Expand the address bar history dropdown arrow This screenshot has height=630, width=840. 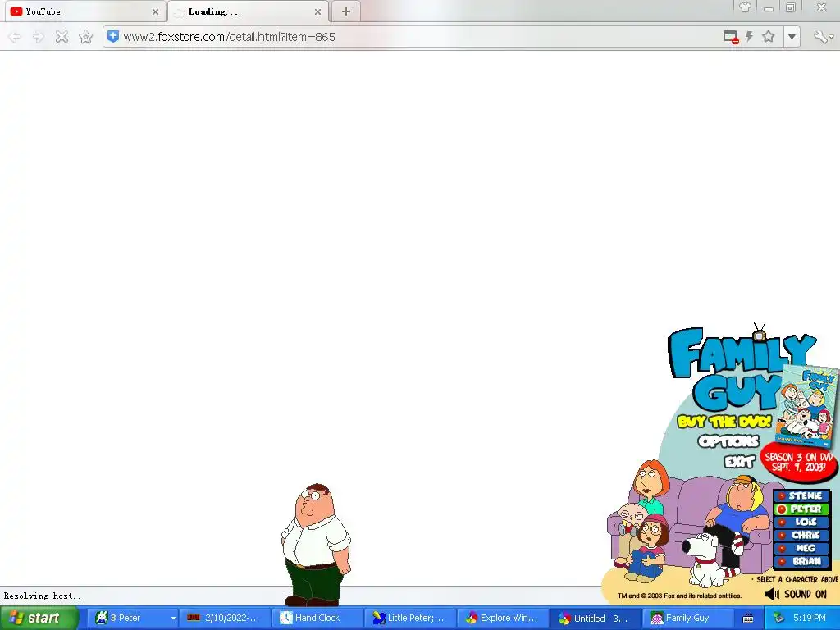[x=792, y=37]
